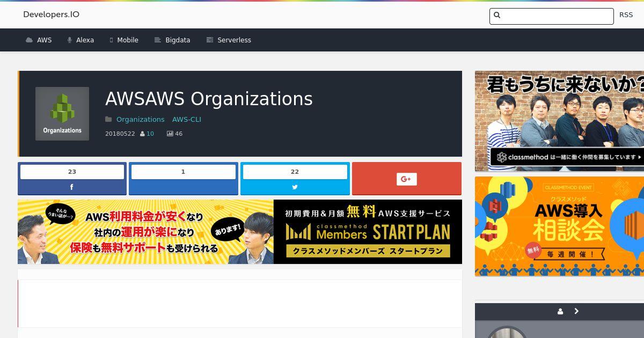This screenshot has width=644, height=338.
Task: Open the RSS feed link
Action: [626, 15]
